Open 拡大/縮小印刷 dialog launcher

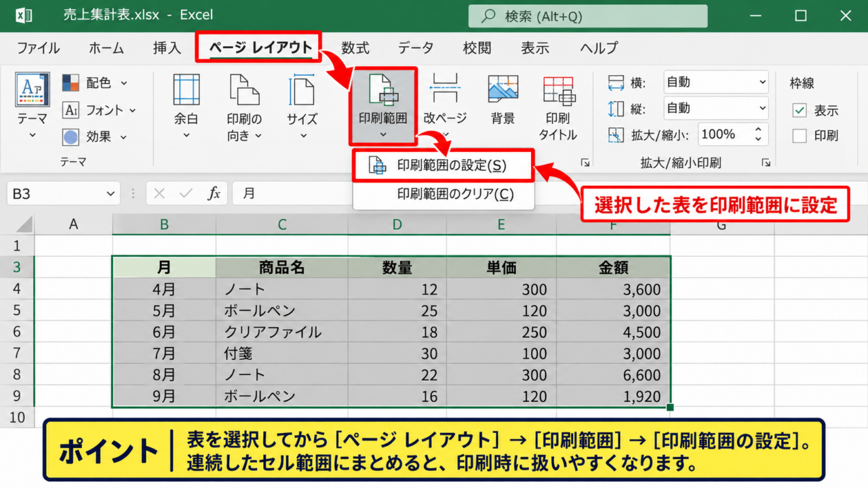click(x=766, y=163)
